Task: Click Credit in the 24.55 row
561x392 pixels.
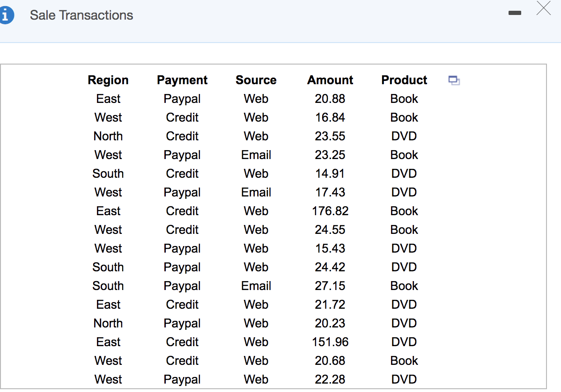Action: pyautogui.click(x=182, y=229)
